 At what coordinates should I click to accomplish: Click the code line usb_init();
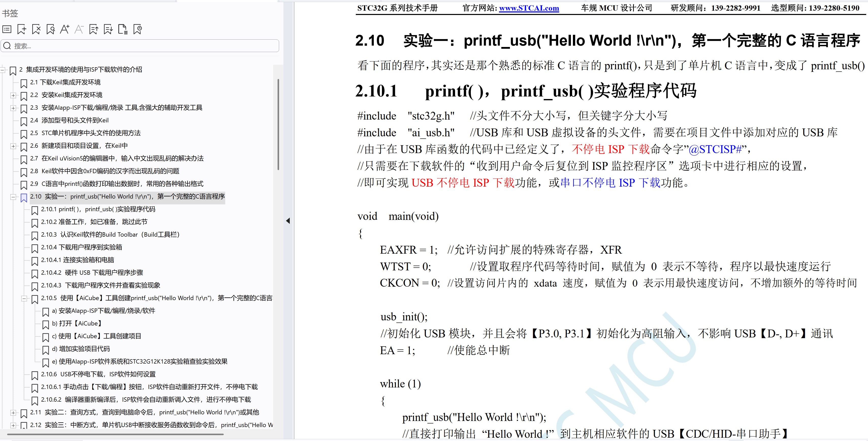point(404,317)
